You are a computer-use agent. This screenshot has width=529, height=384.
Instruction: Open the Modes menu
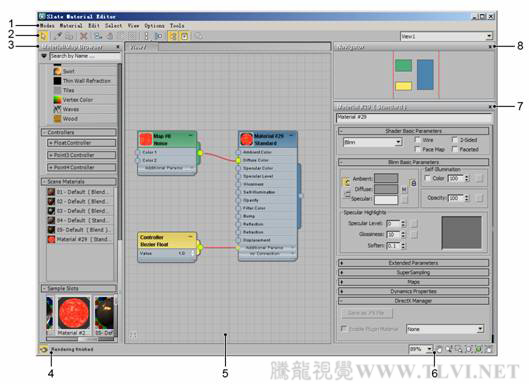pyautogui.click(x=47, y=26)
